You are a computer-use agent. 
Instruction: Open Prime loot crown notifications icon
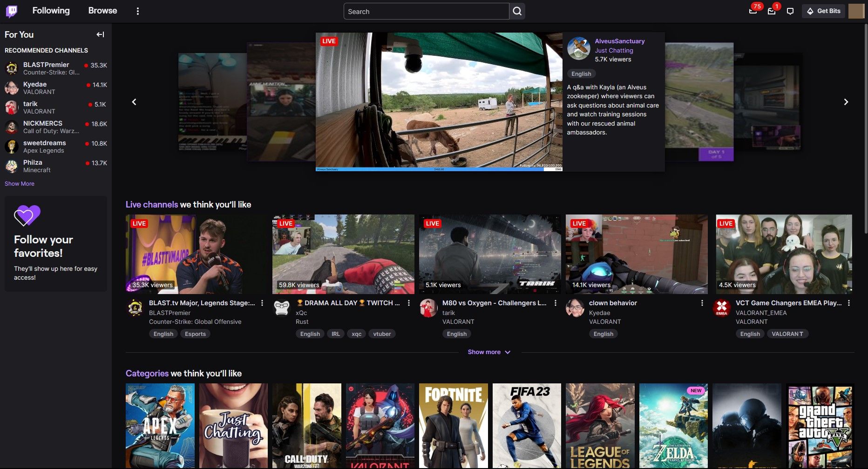[753, 11]
